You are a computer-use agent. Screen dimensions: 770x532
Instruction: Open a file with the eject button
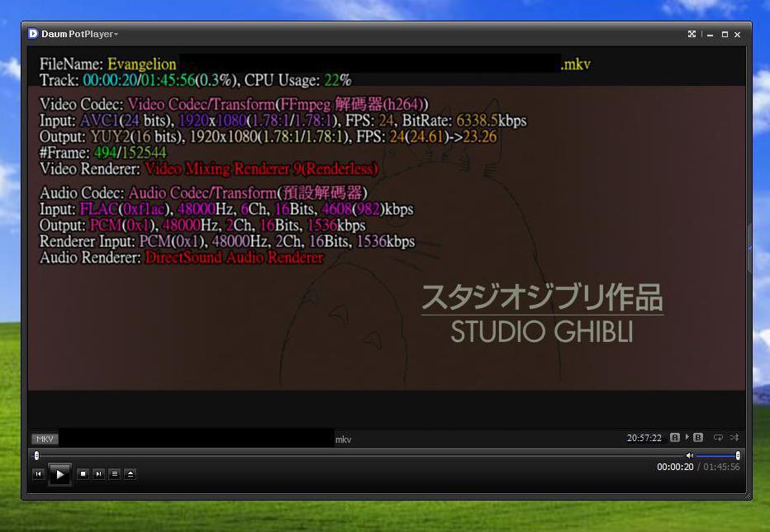pyautogui.click(x=131, y=473)
